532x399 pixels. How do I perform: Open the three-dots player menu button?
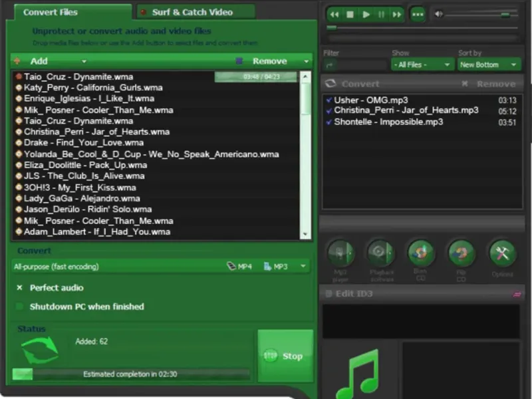pos(418,15)
